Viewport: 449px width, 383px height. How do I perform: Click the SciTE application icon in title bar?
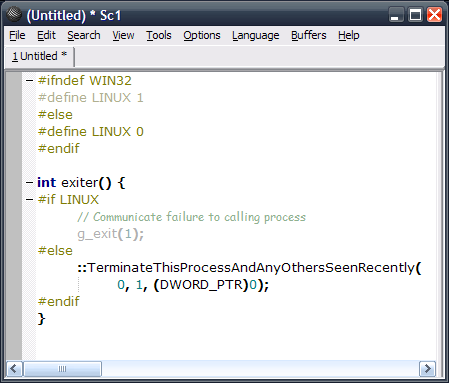tap(14, 14)
